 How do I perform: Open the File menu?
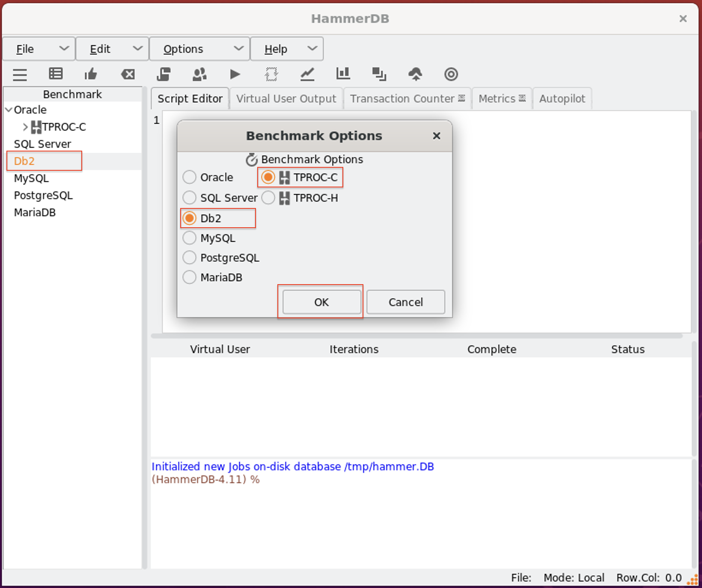[x=39, y=49]
